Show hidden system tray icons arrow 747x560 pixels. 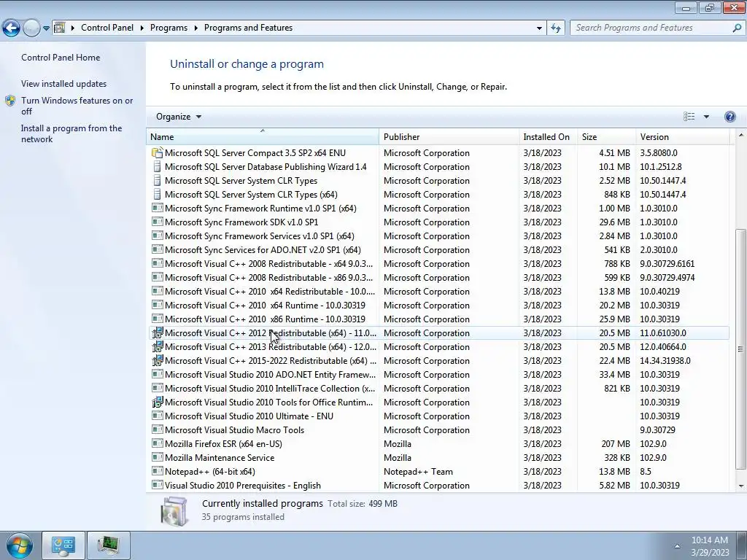click(677, 546)
